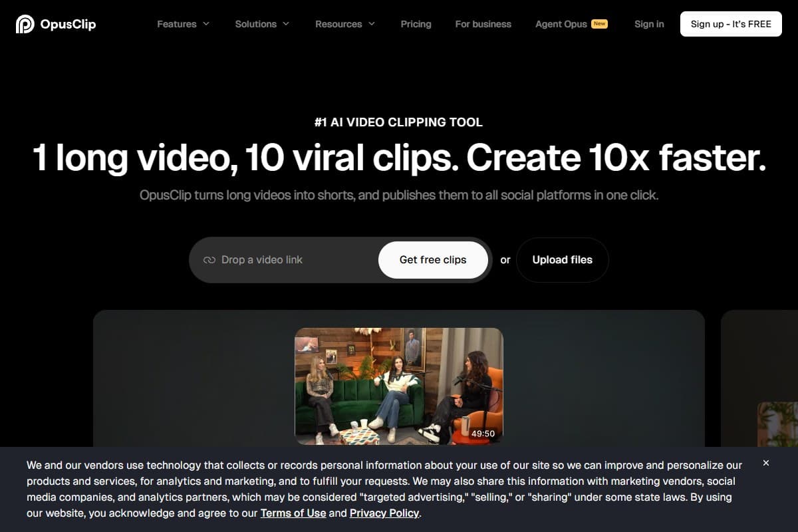798x532 pixels.
Task: Click the OpusClip logo icon
Action: pos(25,24)
